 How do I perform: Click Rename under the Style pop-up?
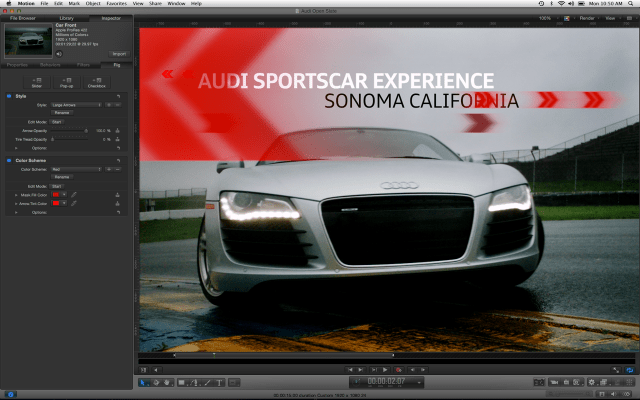click(x=61, y=113)
